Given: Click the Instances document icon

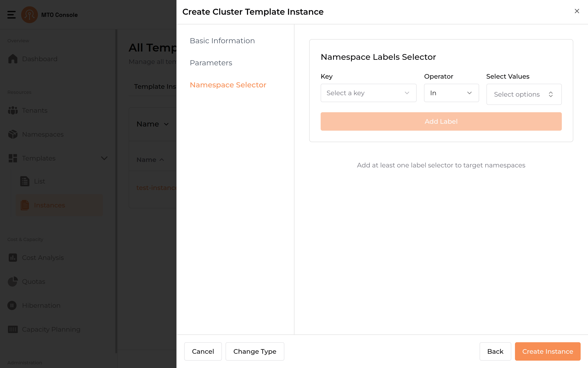Looking at the screenshot, I should (x=25, y=205).
